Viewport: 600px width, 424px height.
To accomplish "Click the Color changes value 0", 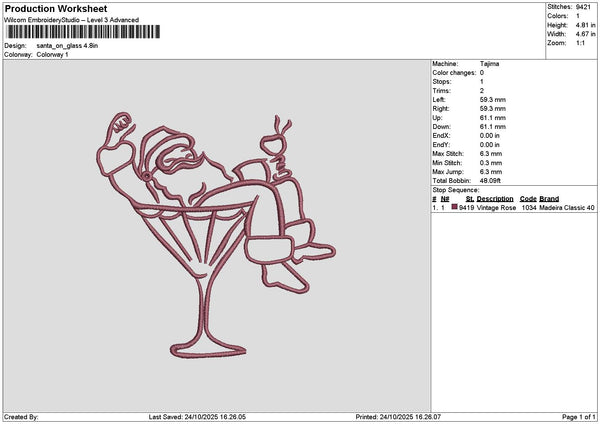I will (x=482, y=73).
